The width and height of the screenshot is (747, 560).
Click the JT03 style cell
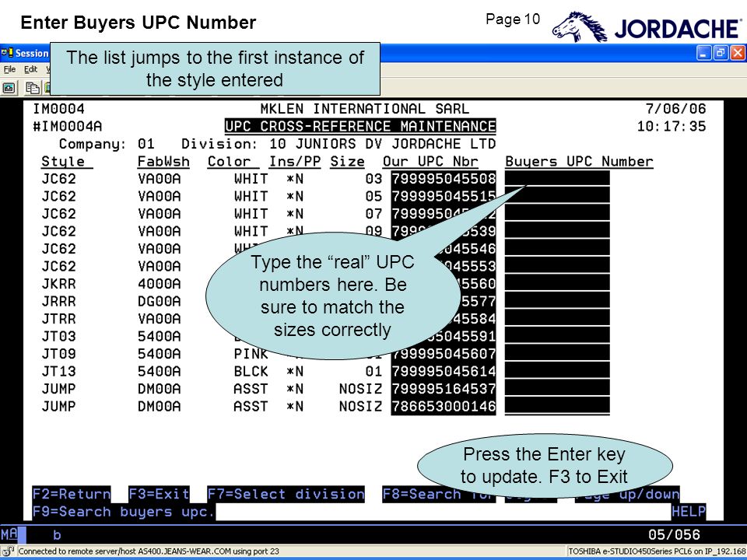58,336
